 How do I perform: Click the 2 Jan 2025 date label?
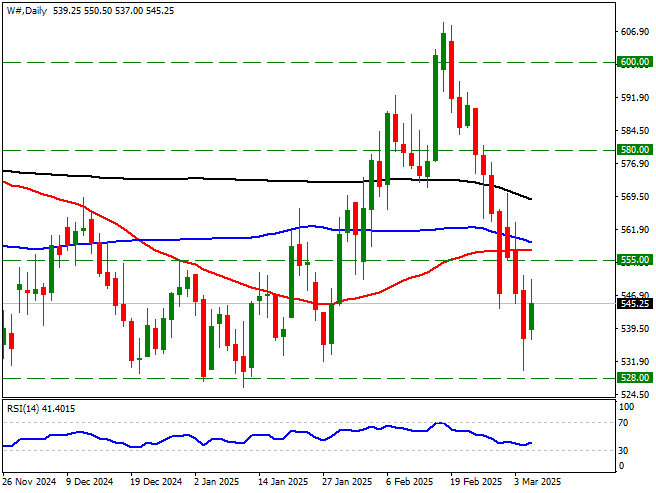(217, 482)
